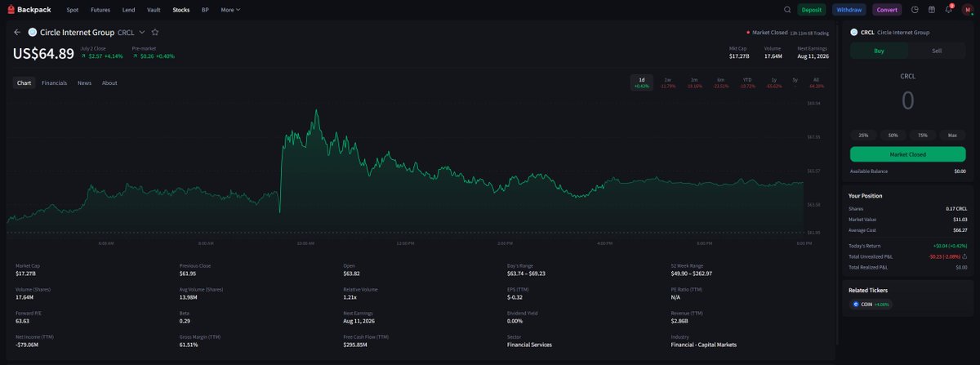
Task: Open the Stocks navigation item
Action: pyautogui.click(x=181, y=10)
